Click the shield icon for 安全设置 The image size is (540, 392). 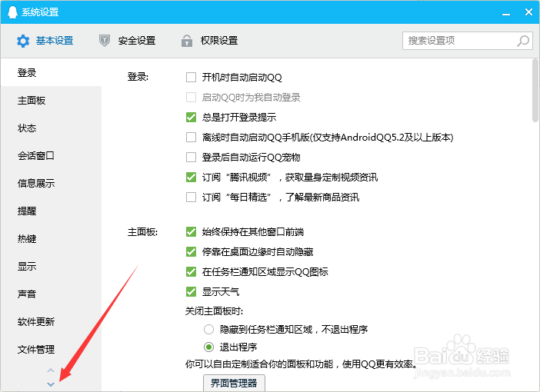[x=105, y=41]
